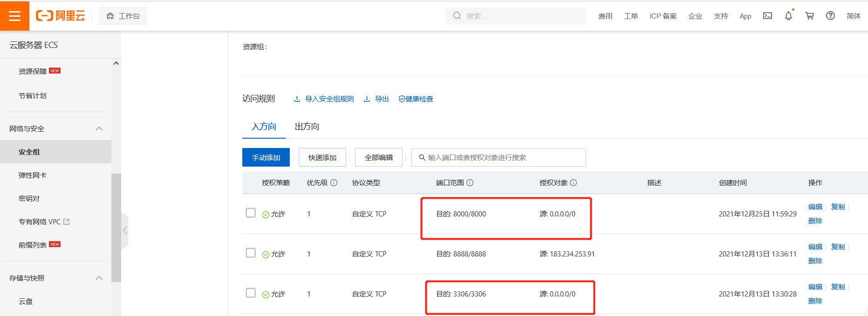The width and height of the screenshot is (868, 316).
Task: Check the box for the 8000/8000 rule
Action: tap(251, 213)
